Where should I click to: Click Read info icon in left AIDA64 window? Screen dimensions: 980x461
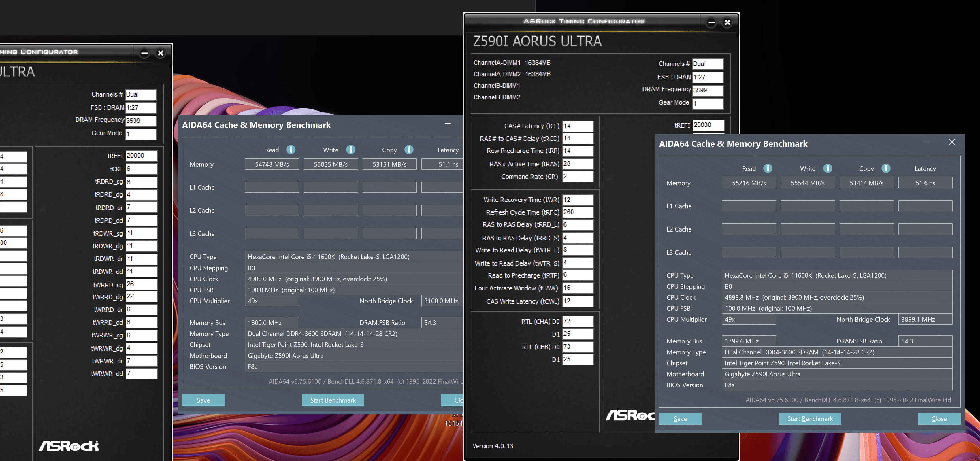tap(291, 150)
